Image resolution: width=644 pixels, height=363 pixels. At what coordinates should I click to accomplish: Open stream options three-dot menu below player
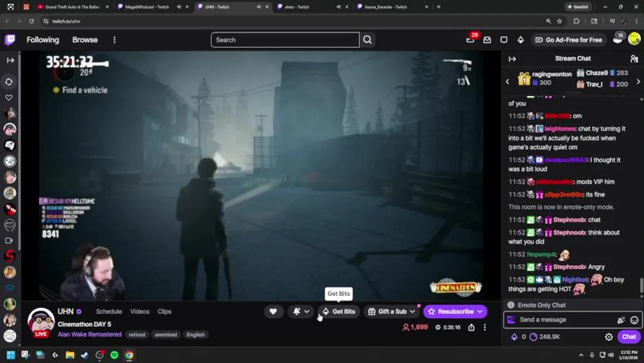pyautogui.click(x=485, y=327)
